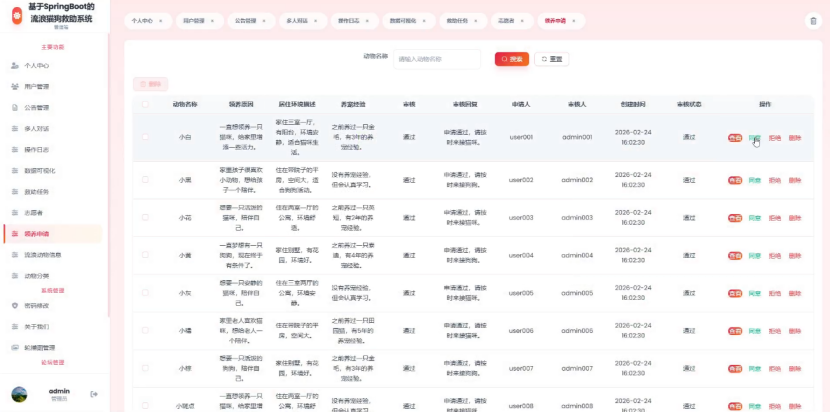The image size is (830, 412).
Task: Check the box for user007 row
Action: coord(145,368)
